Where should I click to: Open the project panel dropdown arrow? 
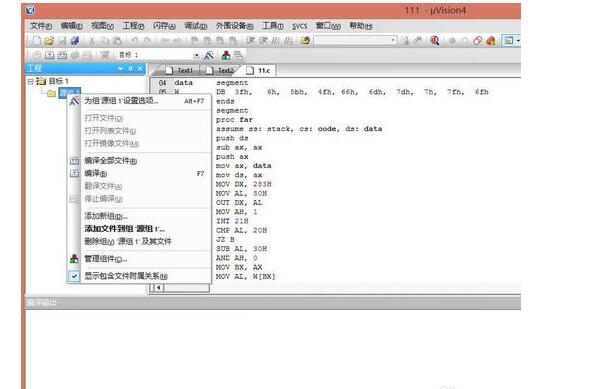click(x=120, y=68)
